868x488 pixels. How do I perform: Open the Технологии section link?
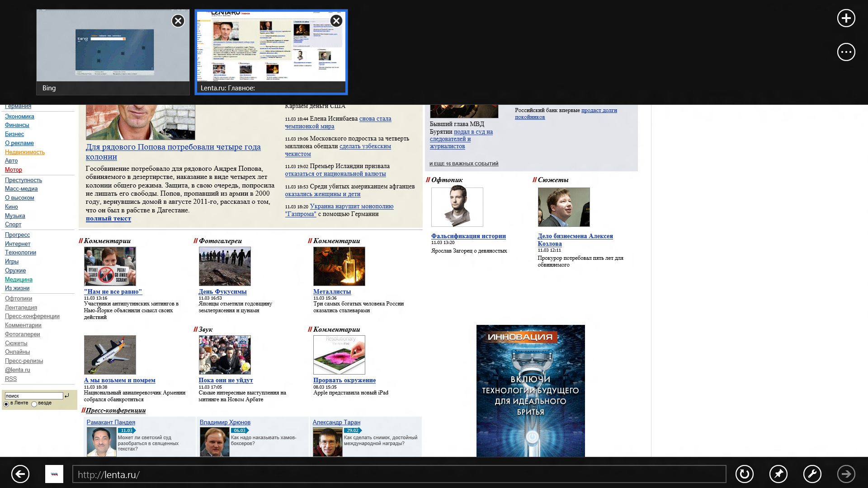pyautogui.click(x=20, y=253)
